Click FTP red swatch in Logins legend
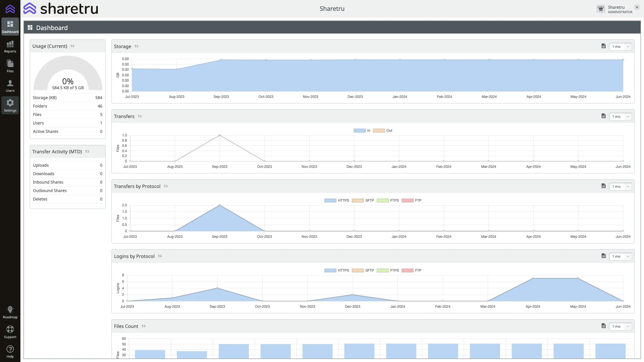The height and width of the screenshot is (362, 644). click(407, 270)
